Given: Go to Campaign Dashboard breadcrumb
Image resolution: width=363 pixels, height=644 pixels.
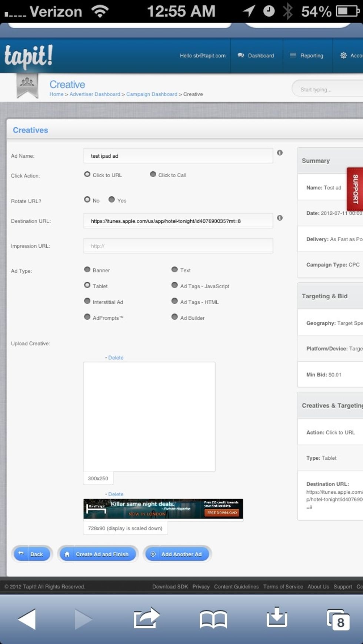Looking at the screenshot, I should pos(152,94).
